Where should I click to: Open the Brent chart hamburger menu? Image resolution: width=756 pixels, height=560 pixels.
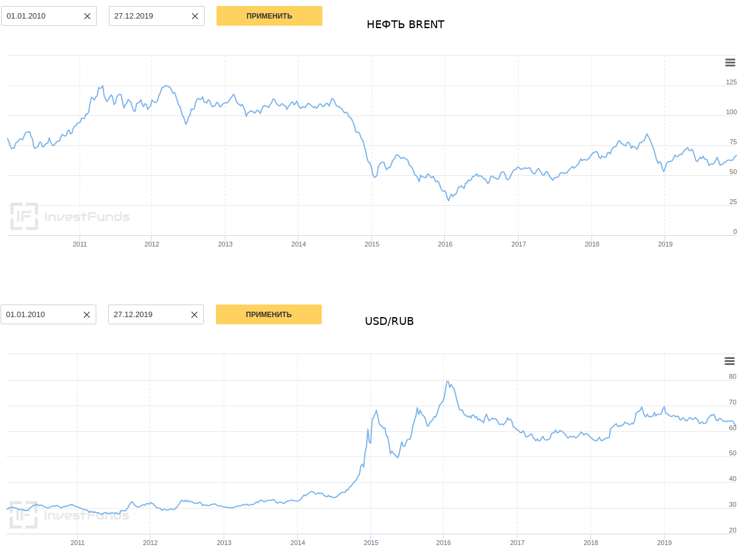coord(730,62)
